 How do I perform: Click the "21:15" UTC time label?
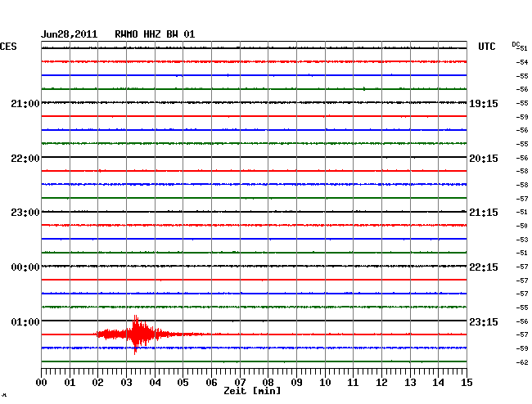coord(484,213)
